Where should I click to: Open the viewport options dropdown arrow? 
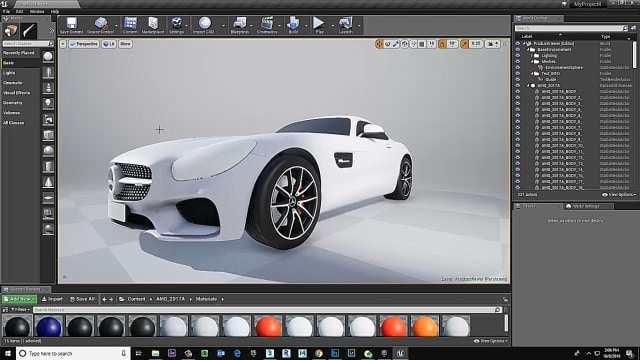pos(63,44)
